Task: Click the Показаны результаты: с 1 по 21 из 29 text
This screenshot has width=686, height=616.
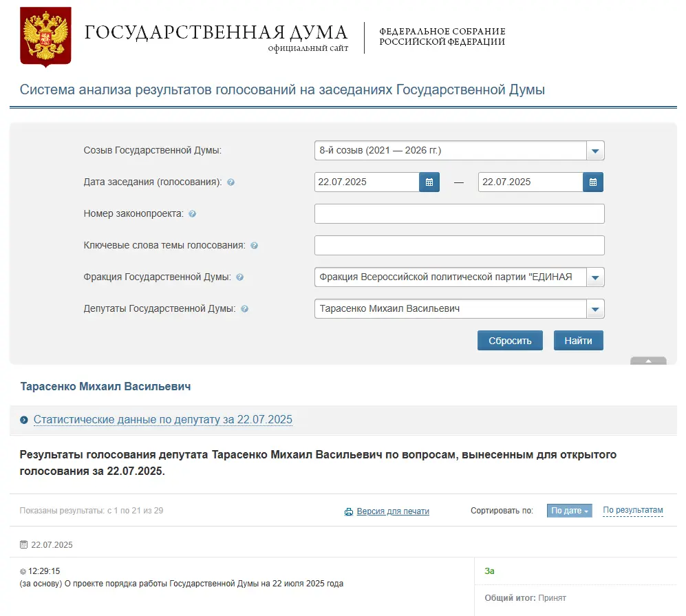Action: click(x=92, y=511)
